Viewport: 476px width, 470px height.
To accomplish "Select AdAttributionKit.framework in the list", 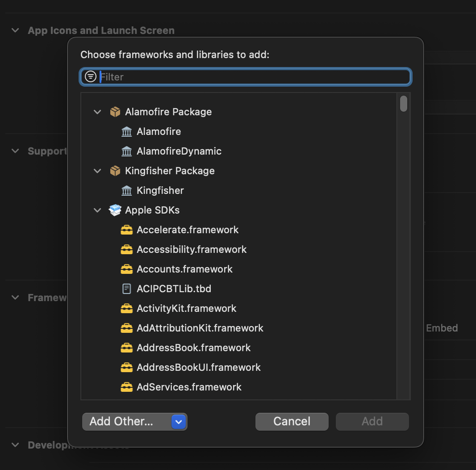I will coord(238,328).
